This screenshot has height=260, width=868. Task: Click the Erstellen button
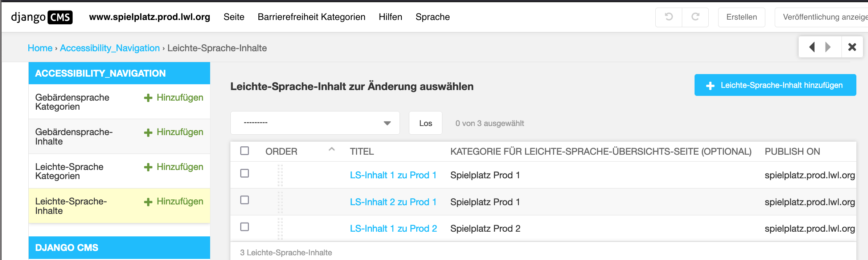(742, 17)
